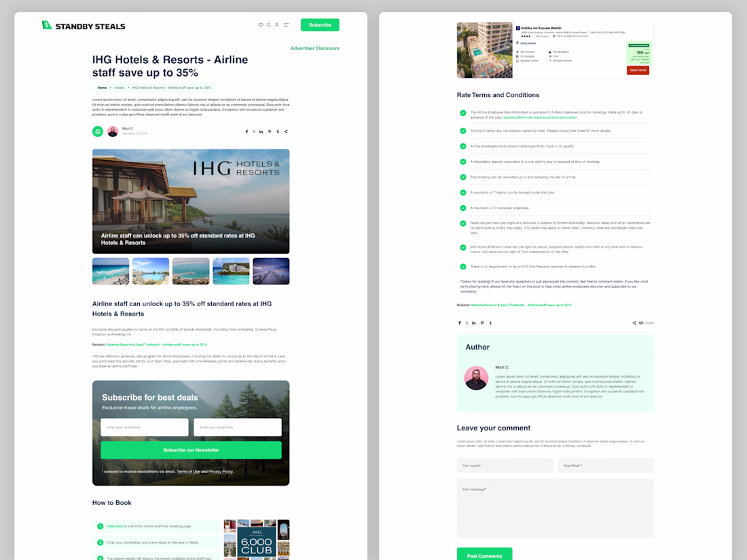The width and height of the screenshot is (747, 560).
Task: Click the green check next to 'maximum of 7 nights'
Action: [462, 193]
